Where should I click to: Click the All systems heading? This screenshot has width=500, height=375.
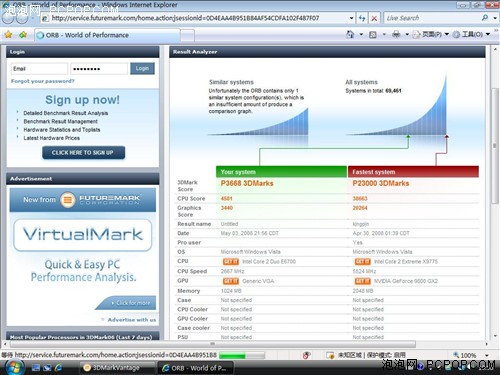pyautogui.click(x=361, y=82)
